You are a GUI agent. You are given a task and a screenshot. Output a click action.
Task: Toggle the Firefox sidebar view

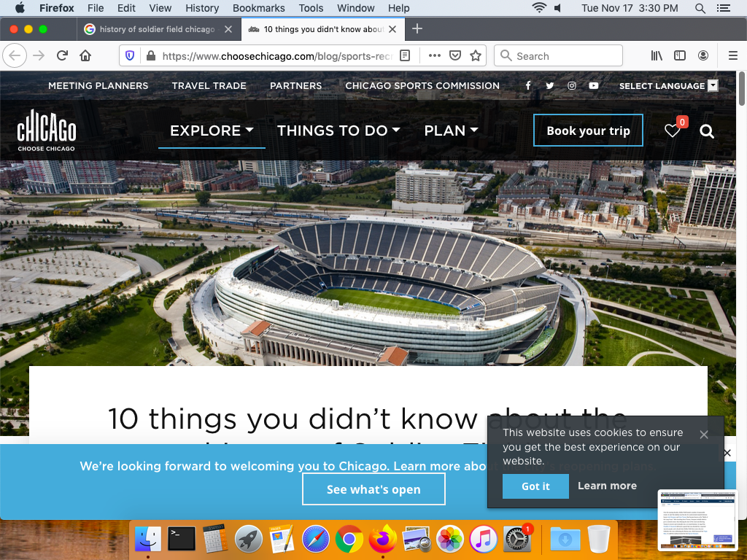[679, 56]
